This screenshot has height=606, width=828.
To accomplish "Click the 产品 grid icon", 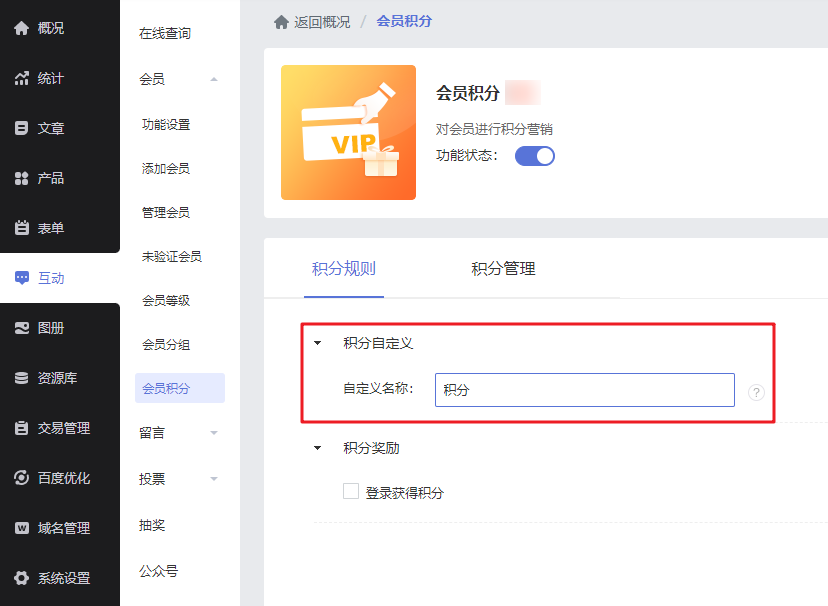I will pyautogui.click(x=22, y=178).
